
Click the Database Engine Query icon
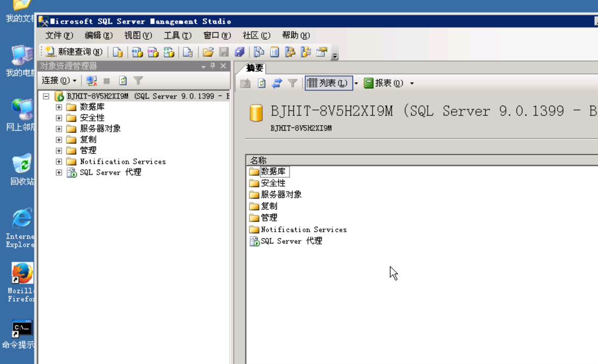118,52
